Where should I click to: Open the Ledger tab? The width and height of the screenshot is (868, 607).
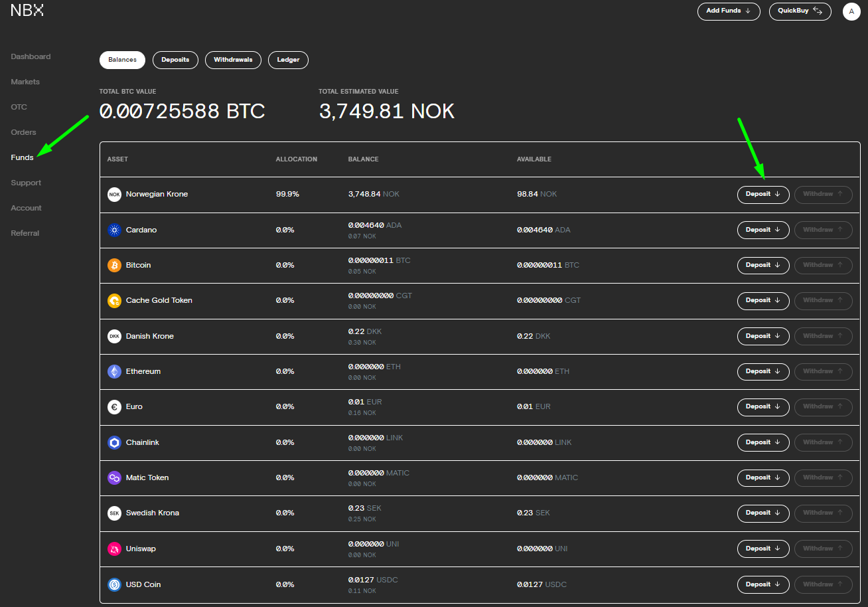288,60
